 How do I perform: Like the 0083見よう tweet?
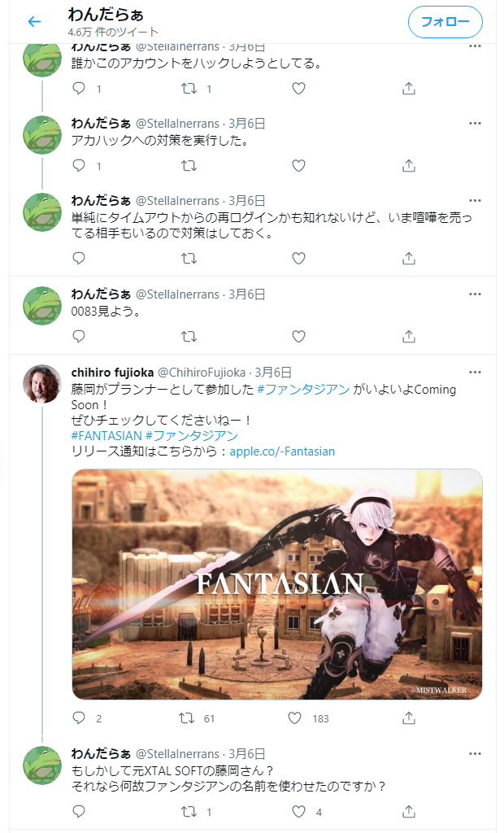(x=299, y=336)
